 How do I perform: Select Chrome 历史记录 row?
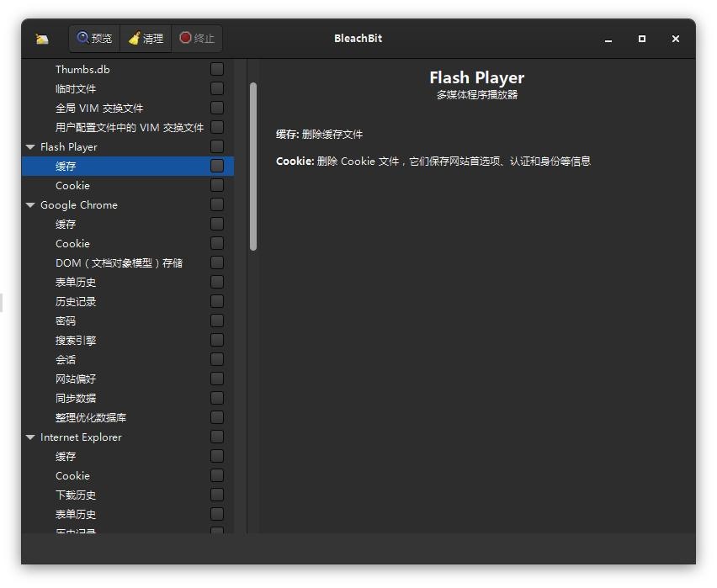[128, 302]
